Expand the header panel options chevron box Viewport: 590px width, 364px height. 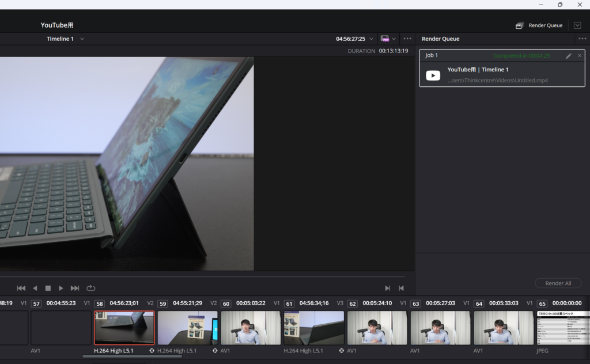tap(577, 25)
